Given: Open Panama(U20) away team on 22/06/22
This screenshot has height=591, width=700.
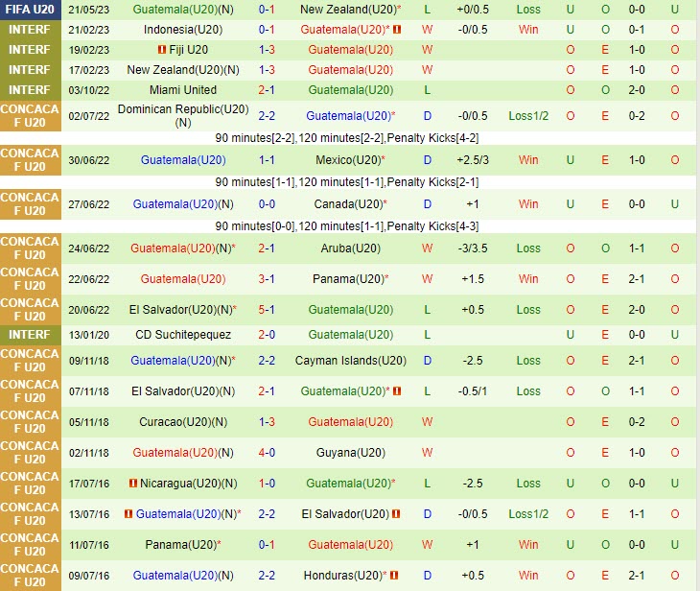Looking at the screenshot, I should (350, 279).
